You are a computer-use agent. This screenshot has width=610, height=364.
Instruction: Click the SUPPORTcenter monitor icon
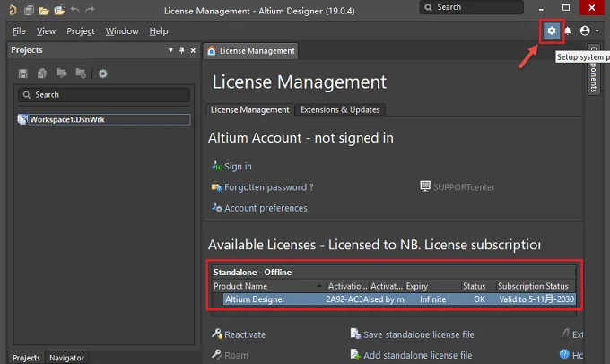click(x=425, y=186)
